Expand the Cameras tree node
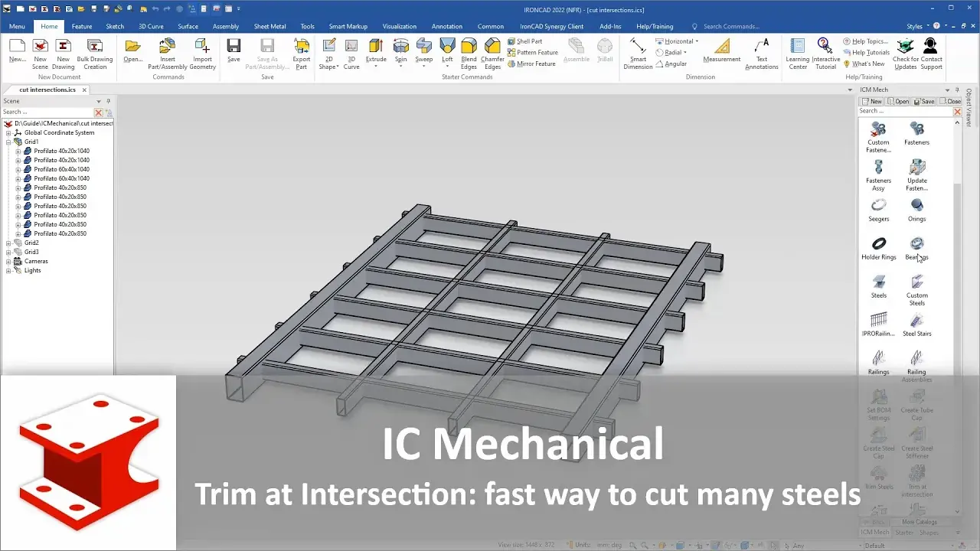The width and height of the screenshot is (980, 551). pos(8,262)
